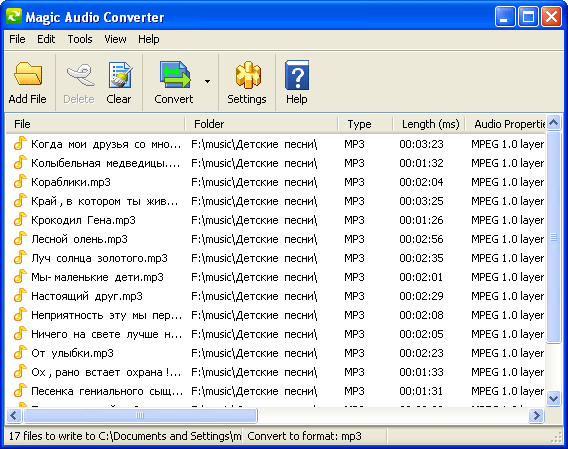Open the Edit menu
Image resolution: width=568 pixels, height=449 pixels.
46,39
